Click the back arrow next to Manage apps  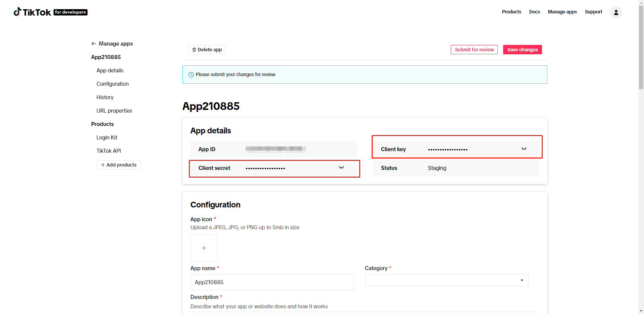94,44
